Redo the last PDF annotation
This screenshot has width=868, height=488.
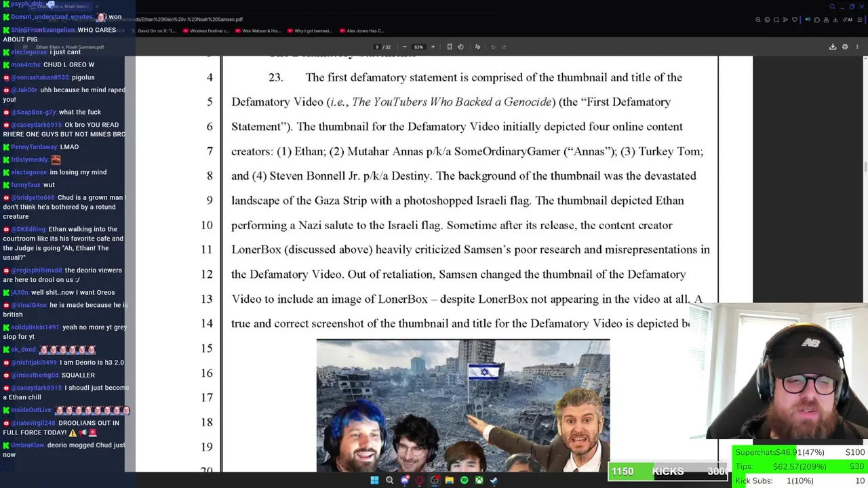pos(505,47)
